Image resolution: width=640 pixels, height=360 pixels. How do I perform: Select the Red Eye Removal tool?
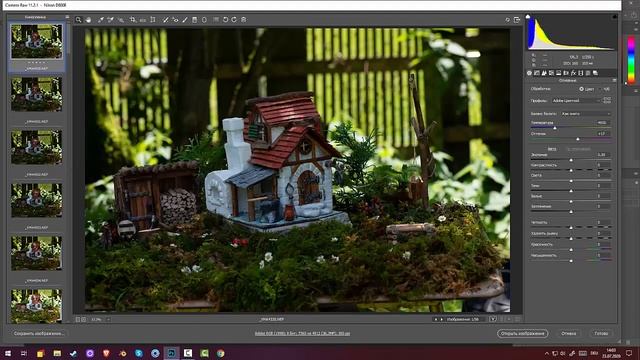pos(175,20)
